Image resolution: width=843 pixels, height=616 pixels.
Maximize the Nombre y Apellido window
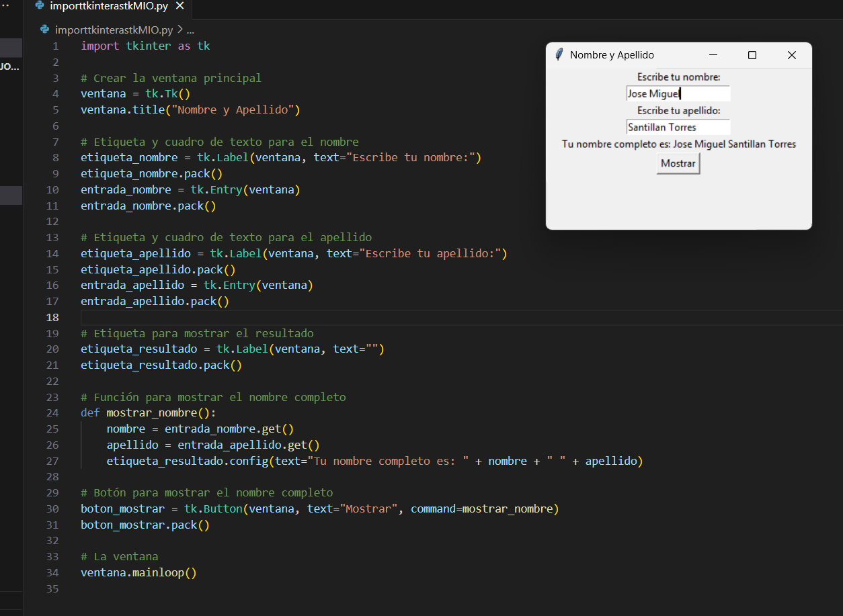pyautogui.click(x=752, y=55)
